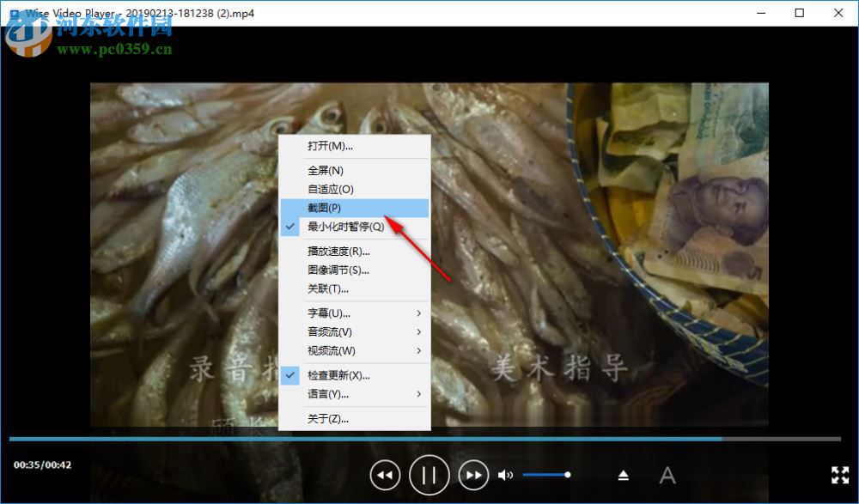This screenshot has height=504, width=859.
Task: Click the eject/open media icon
Action: pyautogui.click(x=622, y=475)
